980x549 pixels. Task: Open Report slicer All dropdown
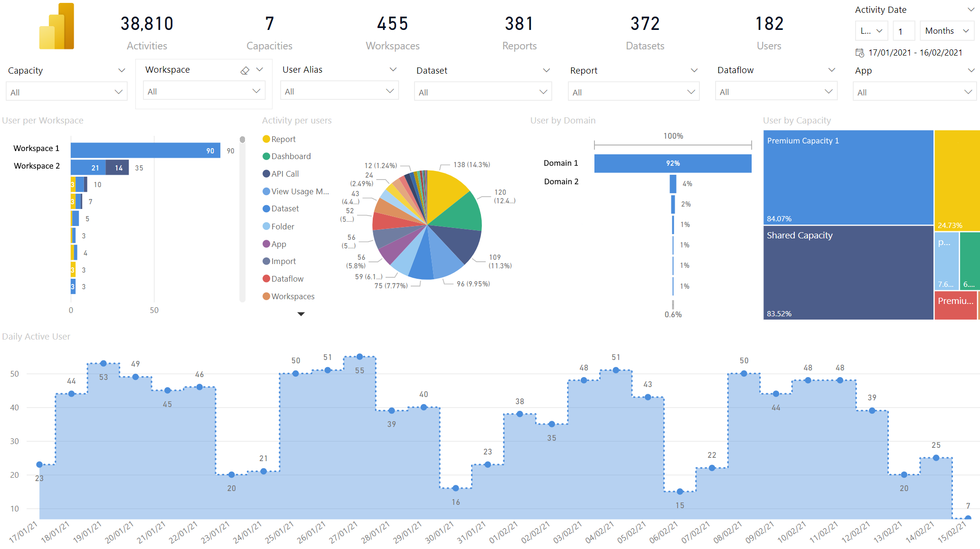633,92
